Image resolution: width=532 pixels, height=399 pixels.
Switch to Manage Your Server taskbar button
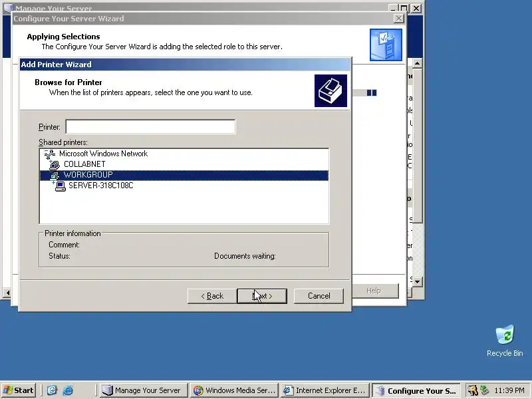tap(143, 390)
